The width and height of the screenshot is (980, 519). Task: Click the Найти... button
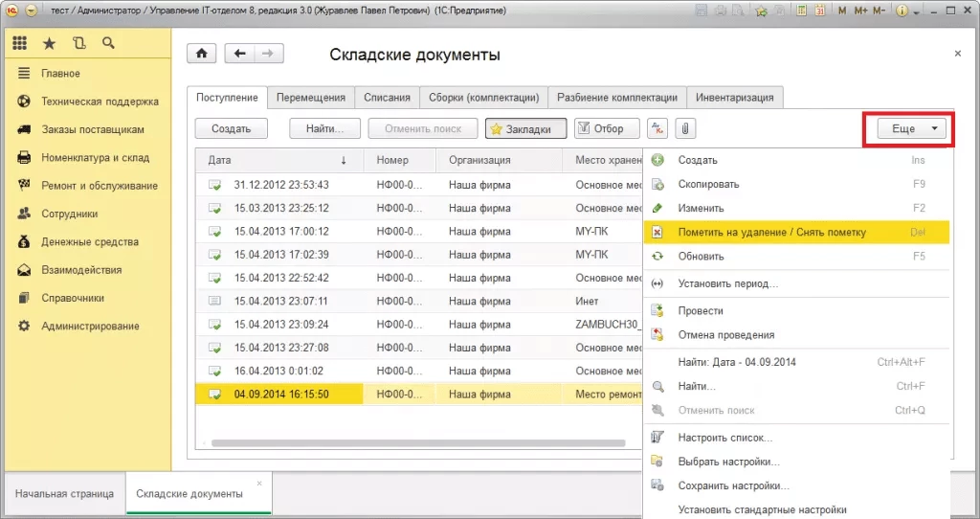click(x=325, y=128)
